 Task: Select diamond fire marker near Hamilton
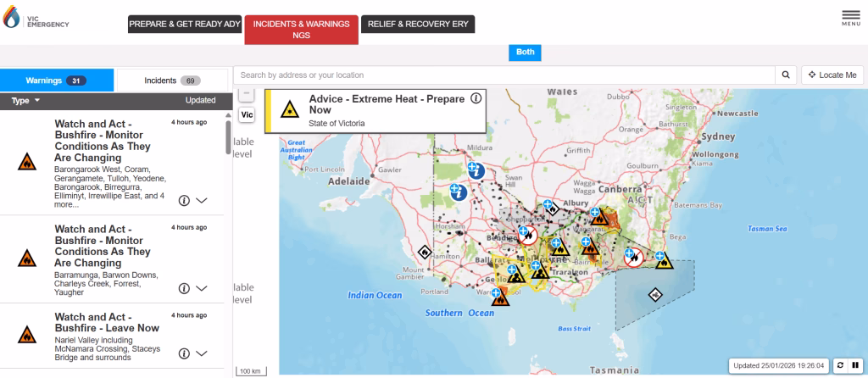[x=424, y=253]
